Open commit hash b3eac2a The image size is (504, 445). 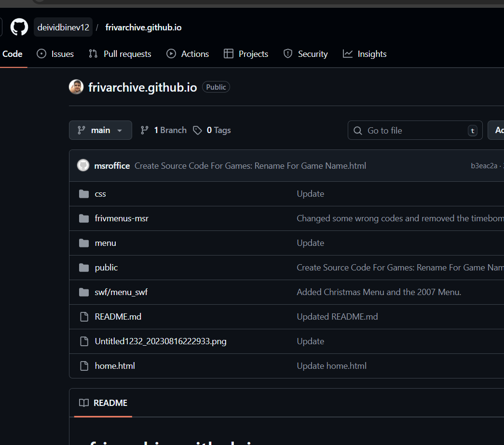click(x=484, y=166)
